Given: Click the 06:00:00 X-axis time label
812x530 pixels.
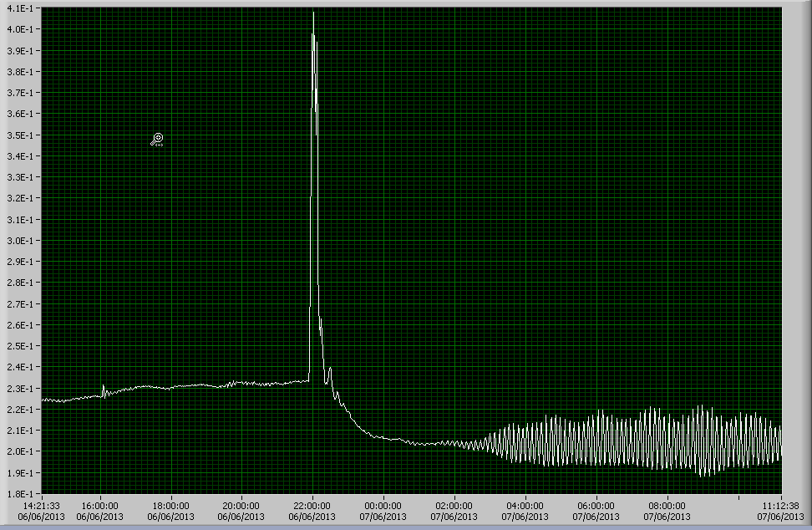Looking at the screenshot, I should coord(596,506).
